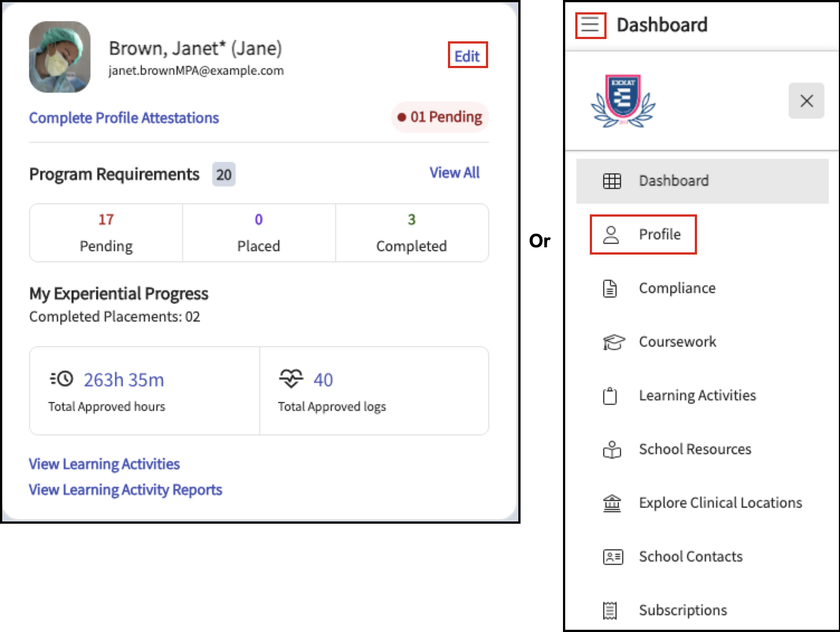Image resolution: width=840 pixels, height=632 pixels.
Task: Open the hamburger menu icon
Action: click(590, 25)
